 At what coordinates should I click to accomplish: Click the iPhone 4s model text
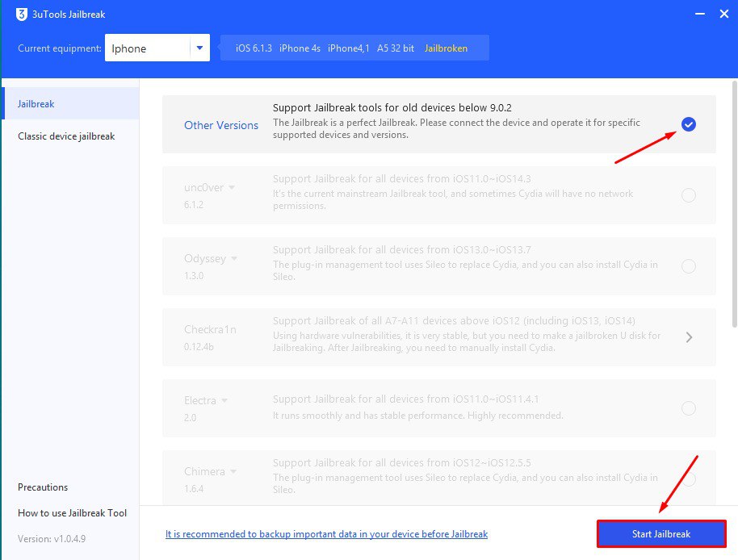[300, 48]
